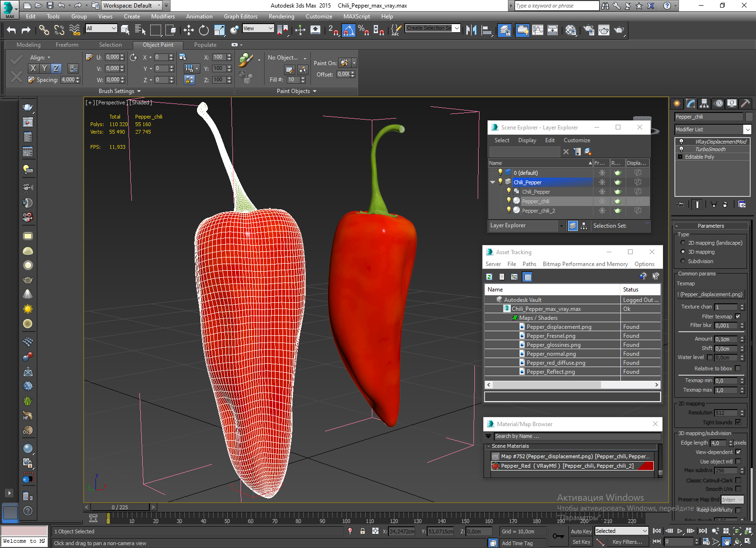Open the Rendering menu
This screenshot has width=756, height=548.
[281, 17]
